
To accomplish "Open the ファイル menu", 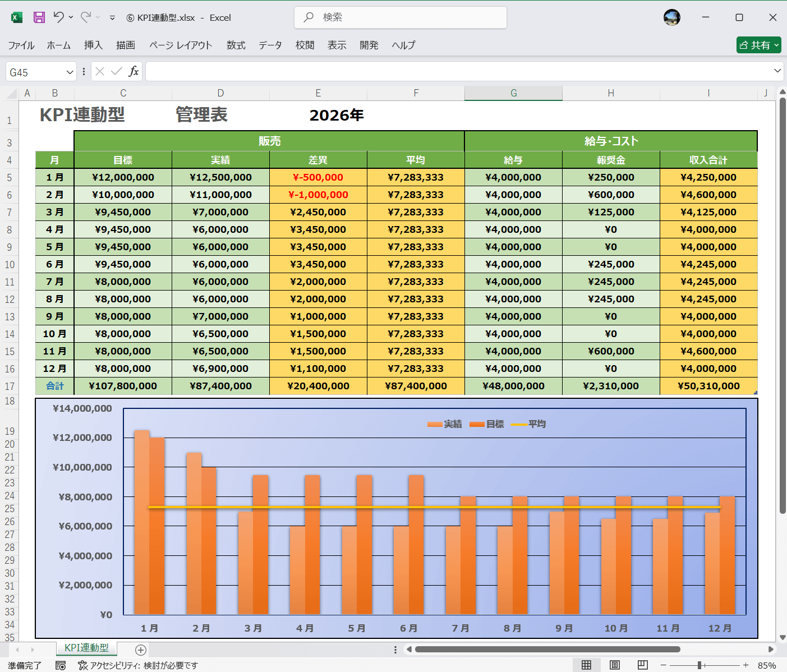I will [21, 45].
